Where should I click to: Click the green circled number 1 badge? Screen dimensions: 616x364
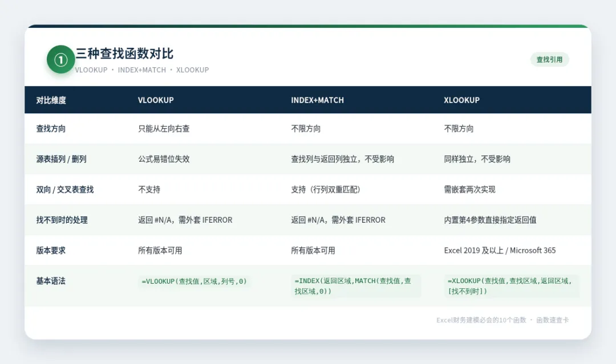pos(60,60)
